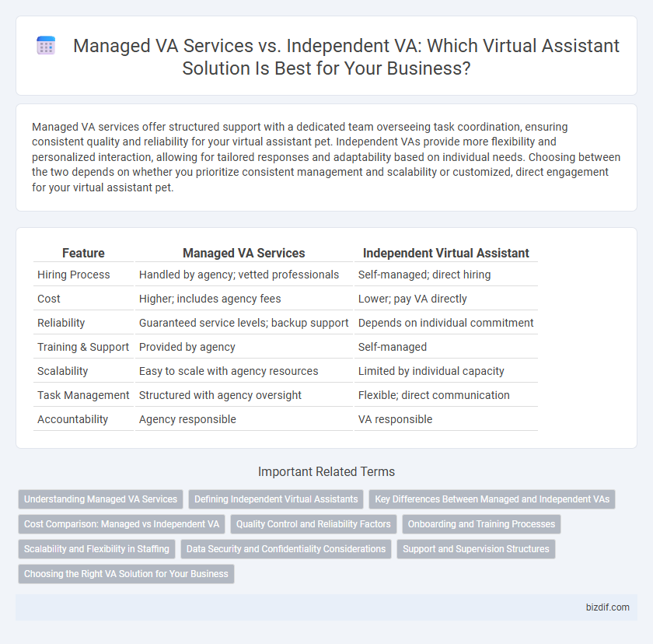Select the Scalability row label
The height and width of the screenshot is (644, 653).
[62, 371]
